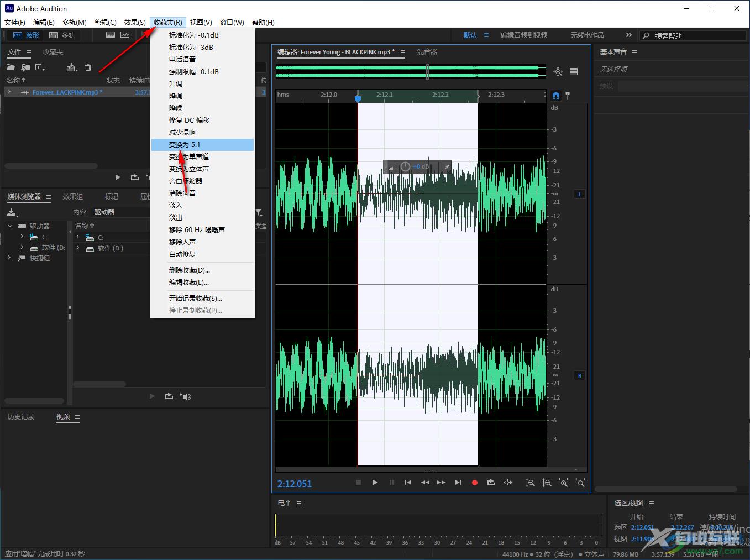750x560 pixels.
Task: Click the channel list icon beside the overview
Action: [574, 71]
